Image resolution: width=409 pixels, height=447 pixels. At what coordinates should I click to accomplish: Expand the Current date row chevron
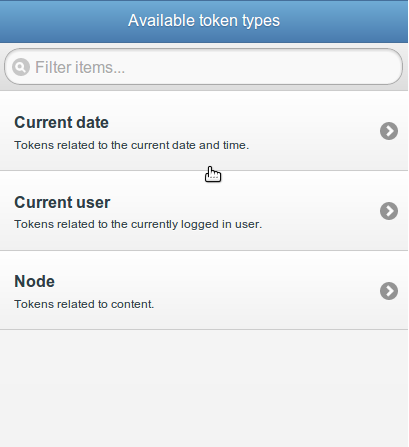point(389,131)
